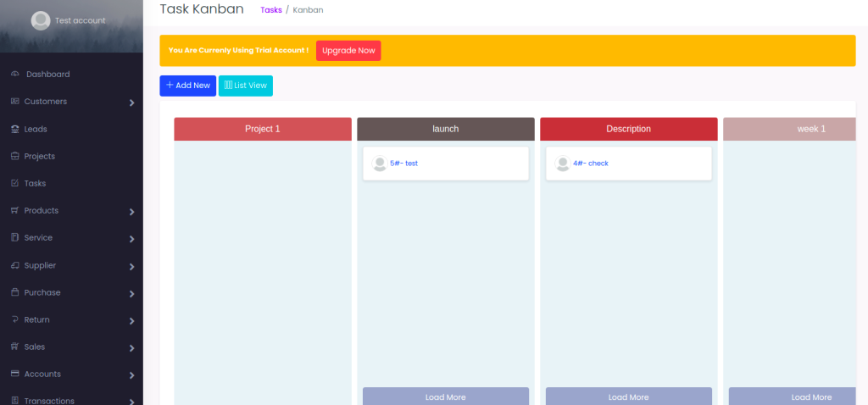Click the Add New button
The height and width of the screenshot is (405, 868).
[187, 86]
